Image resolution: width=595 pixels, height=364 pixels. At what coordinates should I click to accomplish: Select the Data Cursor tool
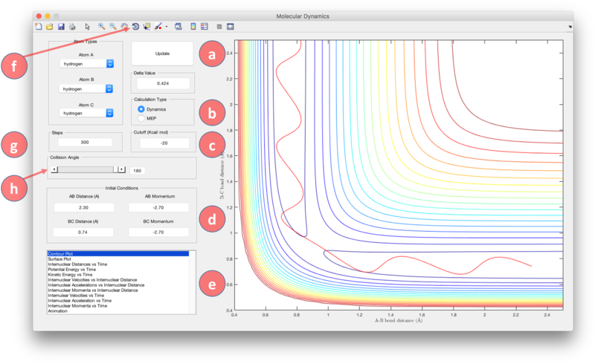point(146,27)
